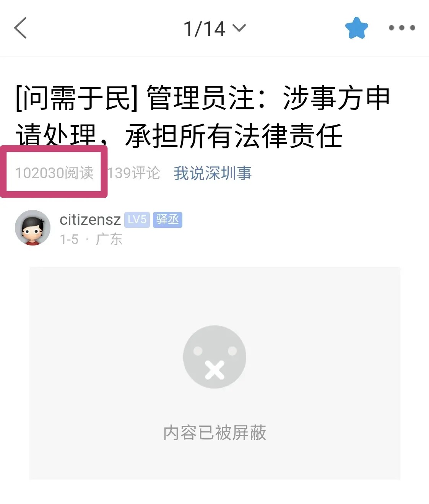Viewport: 429px width, 504px height.
Task: Open citizensz's profile avatar
Action: pos(32,228)
